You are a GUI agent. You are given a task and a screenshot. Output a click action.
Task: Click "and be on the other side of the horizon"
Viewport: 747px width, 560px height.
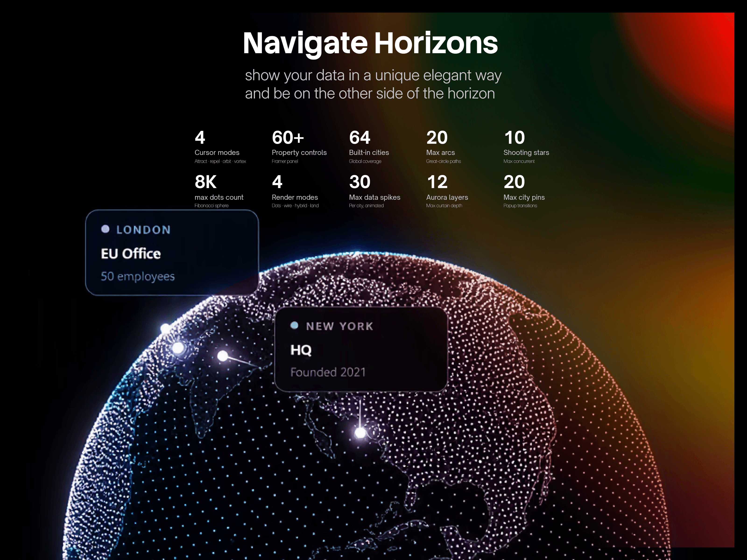(370, 94)
